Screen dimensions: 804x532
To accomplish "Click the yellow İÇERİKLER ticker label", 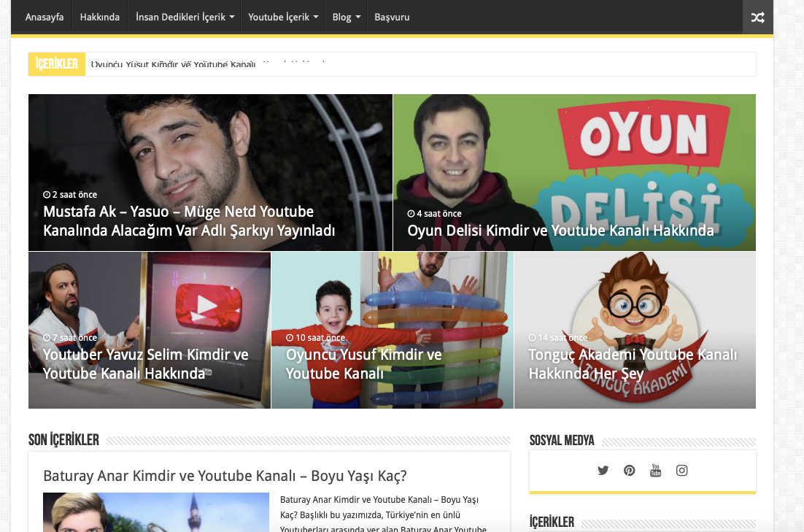I will point(57,64).
